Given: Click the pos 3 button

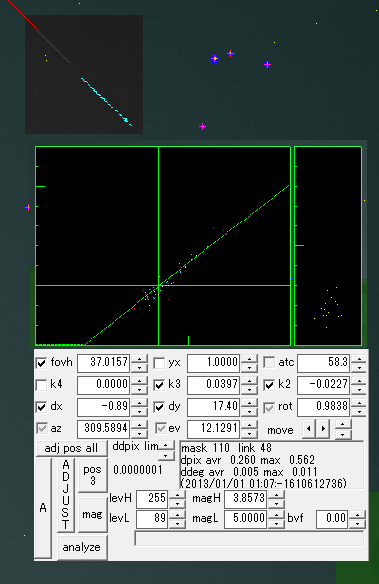Looking at the screenshot, I should 93,475.
